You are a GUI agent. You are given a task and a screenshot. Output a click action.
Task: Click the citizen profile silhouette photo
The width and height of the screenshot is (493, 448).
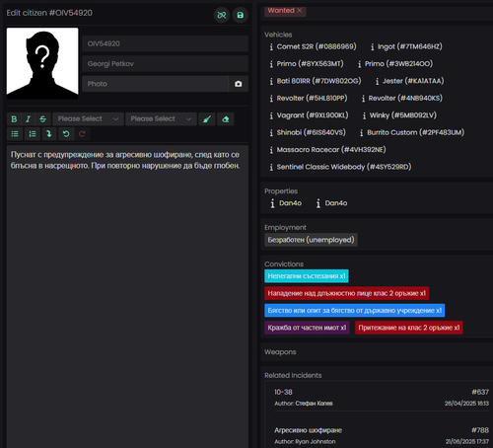click(x=42, y=63)
